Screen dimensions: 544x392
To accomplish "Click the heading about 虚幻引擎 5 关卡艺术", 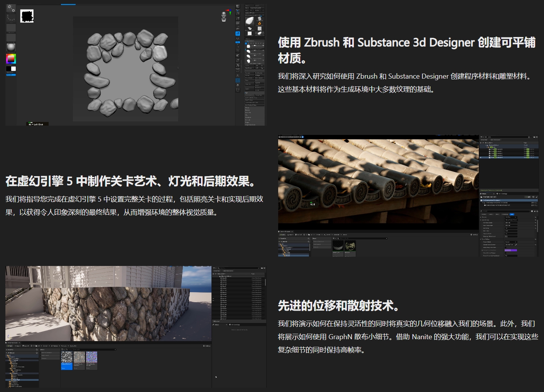I will pyautogui.click(x=132, y=181).
